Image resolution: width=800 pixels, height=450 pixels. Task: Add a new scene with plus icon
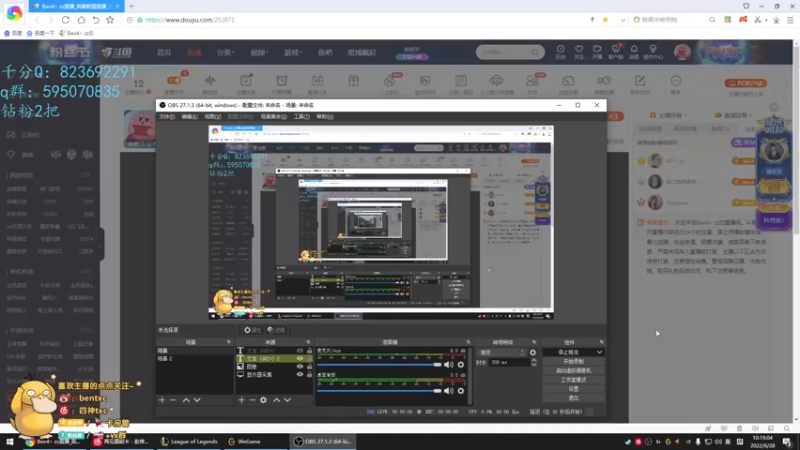162,400
